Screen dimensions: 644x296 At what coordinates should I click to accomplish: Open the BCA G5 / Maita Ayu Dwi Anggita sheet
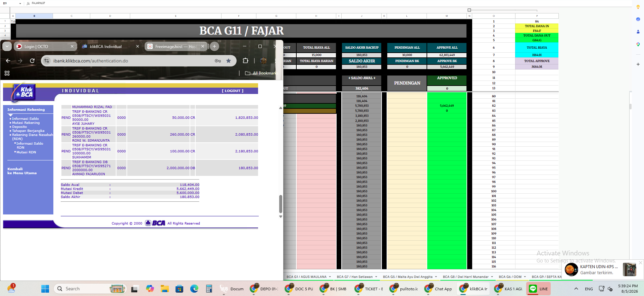[408, 277]
